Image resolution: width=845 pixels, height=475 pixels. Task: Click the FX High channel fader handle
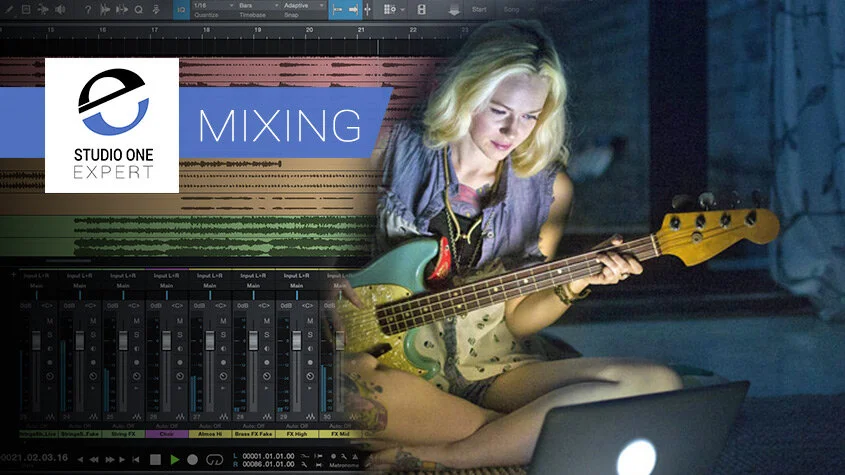tap(296, 340)
